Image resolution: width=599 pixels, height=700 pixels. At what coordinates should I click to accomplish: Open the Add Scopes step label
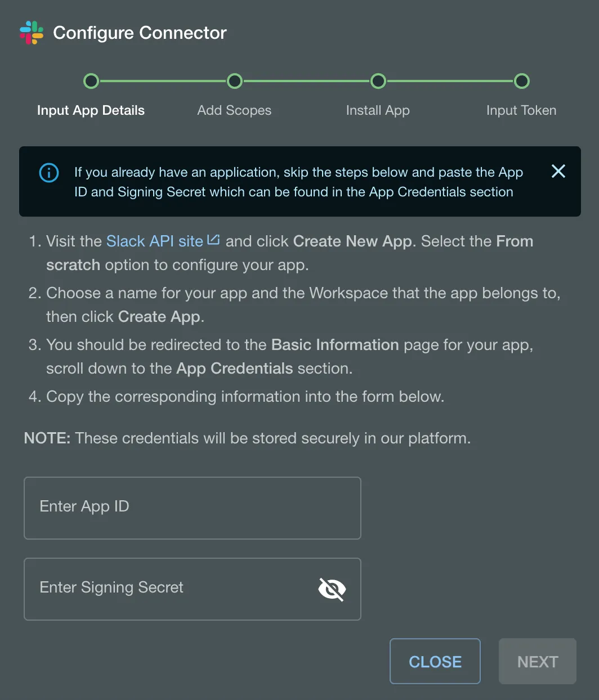(x=234, y=110)
